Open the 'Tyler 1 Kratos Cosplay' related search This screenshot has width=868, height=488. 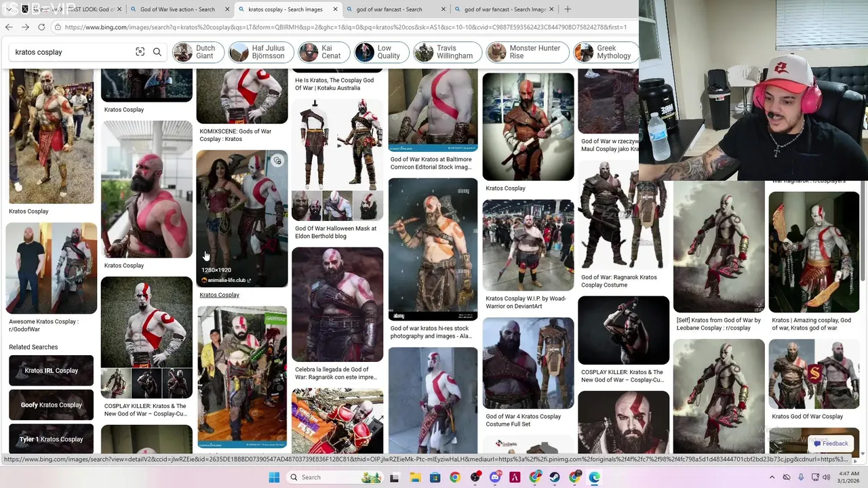click(51, 439)
